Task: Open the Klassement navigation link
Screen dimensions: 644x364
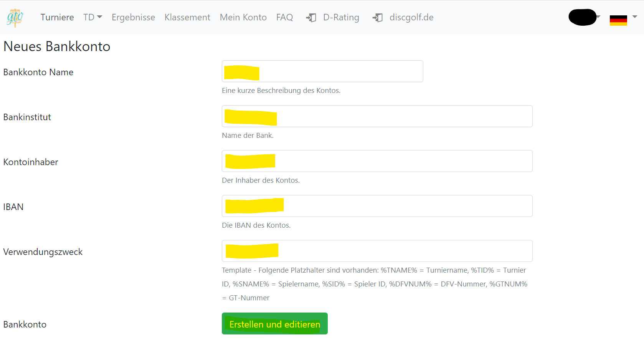Action: pos(187,17)
